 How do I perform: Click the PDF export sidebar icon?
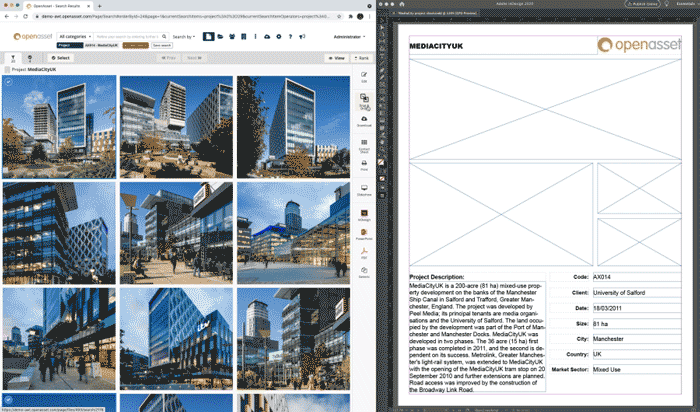click(364, 253)
